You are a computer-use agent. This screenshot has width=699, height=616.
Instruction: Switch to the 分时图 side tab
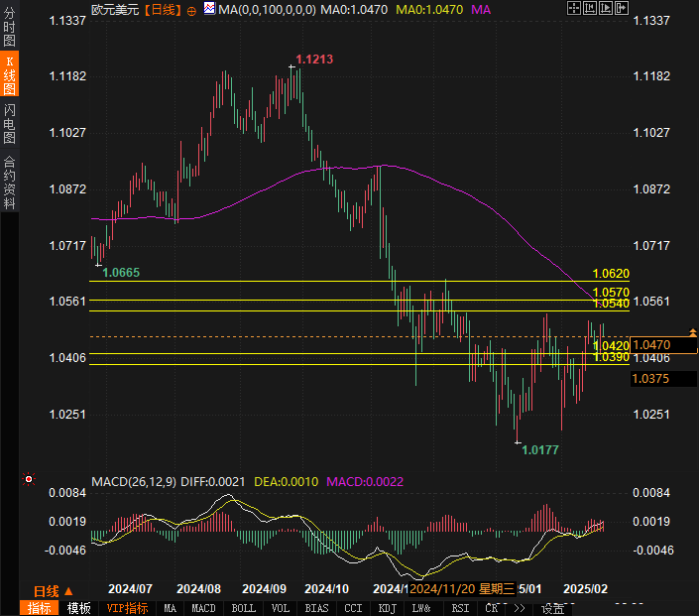(9, 27)
